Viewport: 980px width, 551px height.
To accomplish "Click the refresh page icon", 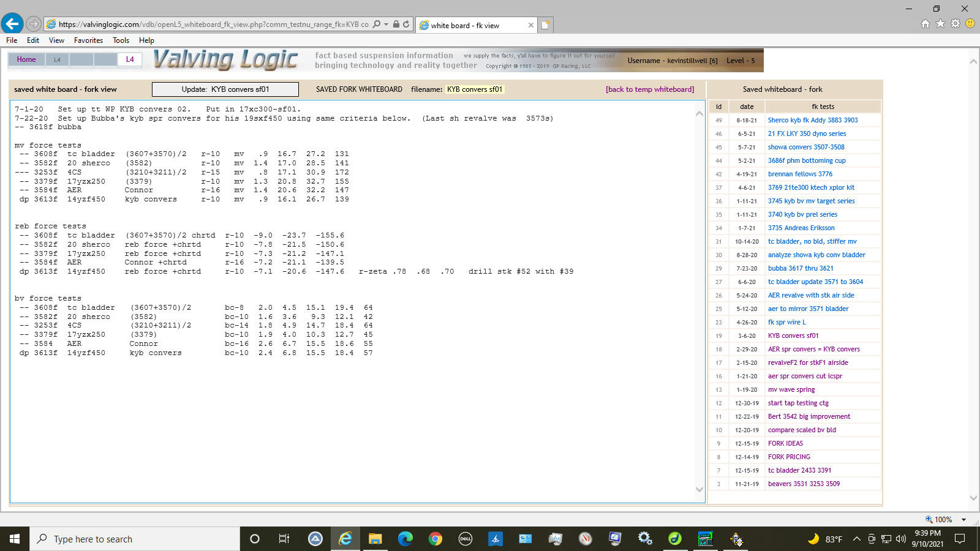I will click(x=406, y=24).
